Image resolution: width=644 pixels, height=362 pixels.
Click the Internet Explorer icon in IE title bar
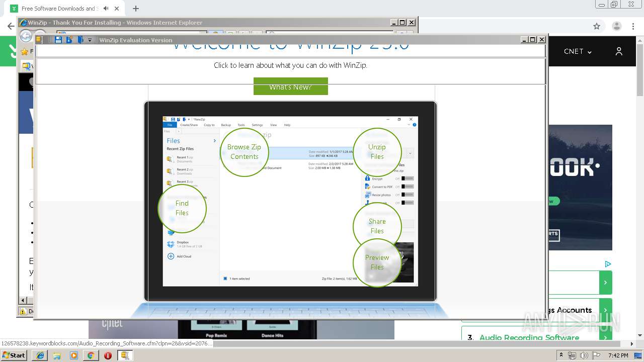coord(23,23)
